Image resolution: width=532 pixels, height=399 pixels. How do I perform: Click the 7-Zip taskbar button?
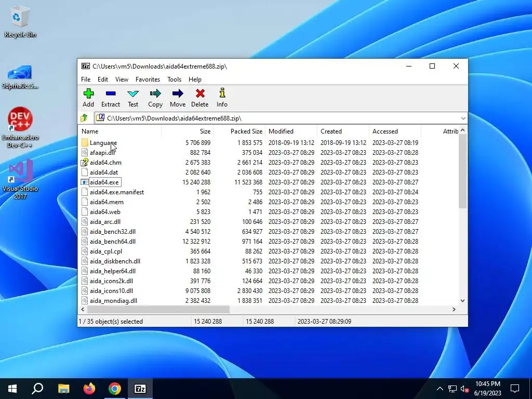point(140,389)
